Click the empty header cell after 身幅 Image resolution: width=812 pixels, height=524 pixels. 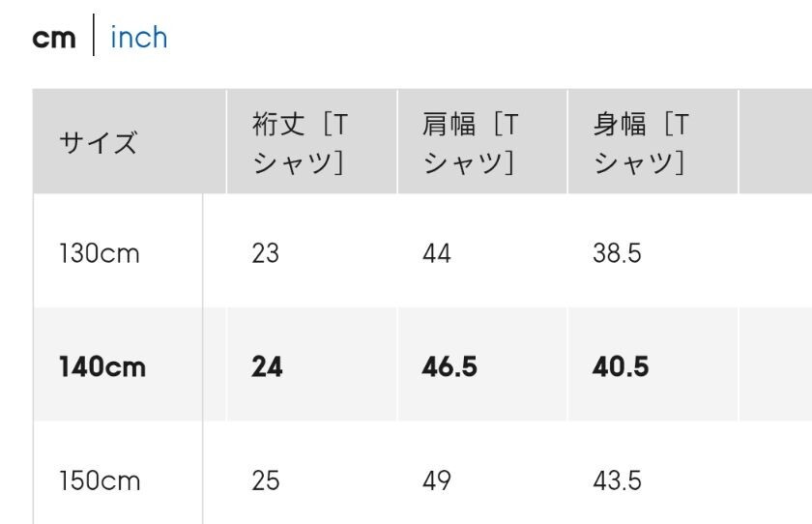click(775, 141)
